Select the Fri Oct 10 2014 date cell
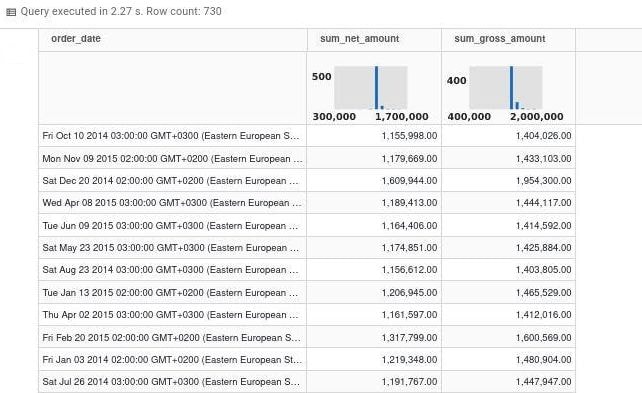Image resolution: width=642 pixels, height=393 pixels. coord(173,136)
